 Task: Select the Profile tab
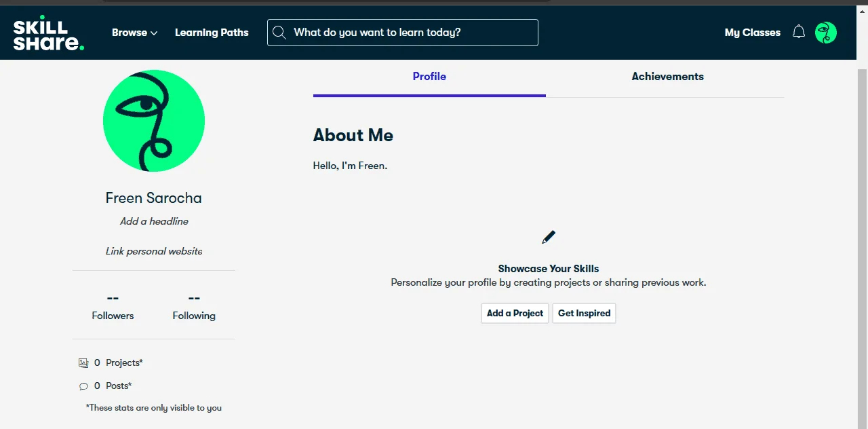429,77
